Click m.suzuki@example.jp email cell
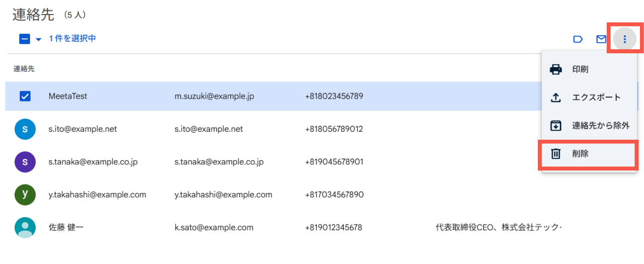This screenshot has height=264, width=644. pyautogui.click(x=214, y=96)
